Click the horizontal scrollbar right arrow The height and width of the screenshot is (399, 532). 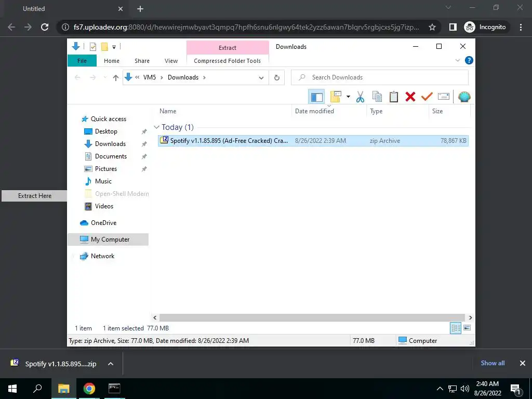click(x=470, y=317)
